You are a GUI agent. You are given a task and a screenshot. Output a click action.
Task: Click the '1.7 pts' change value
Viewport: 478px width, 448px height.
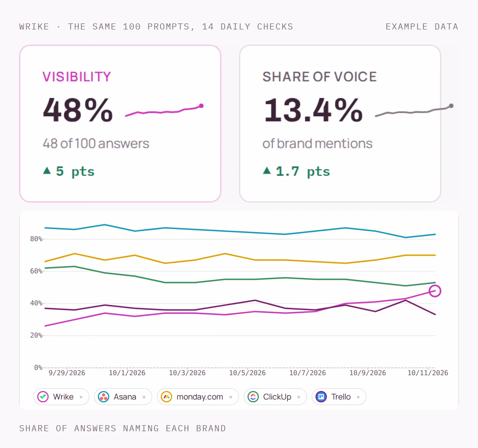point(303,171)
